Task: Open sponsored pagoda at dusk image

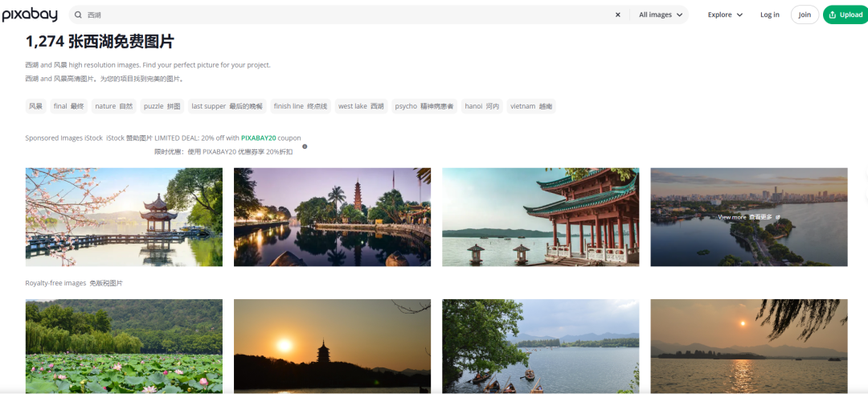Action: click(x=332, y=217)
